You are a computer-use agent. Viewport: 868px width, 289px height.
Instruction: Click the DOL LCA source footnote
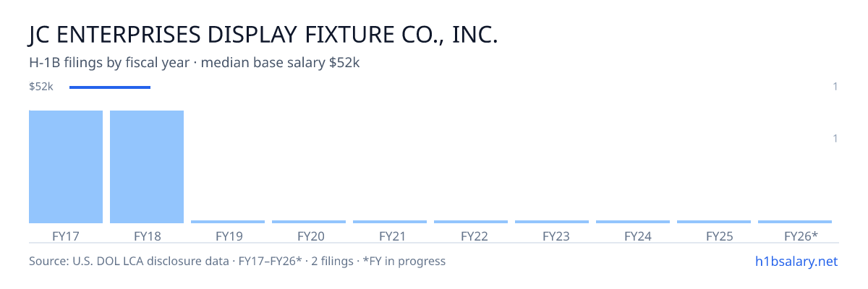[x=237, y=261]
